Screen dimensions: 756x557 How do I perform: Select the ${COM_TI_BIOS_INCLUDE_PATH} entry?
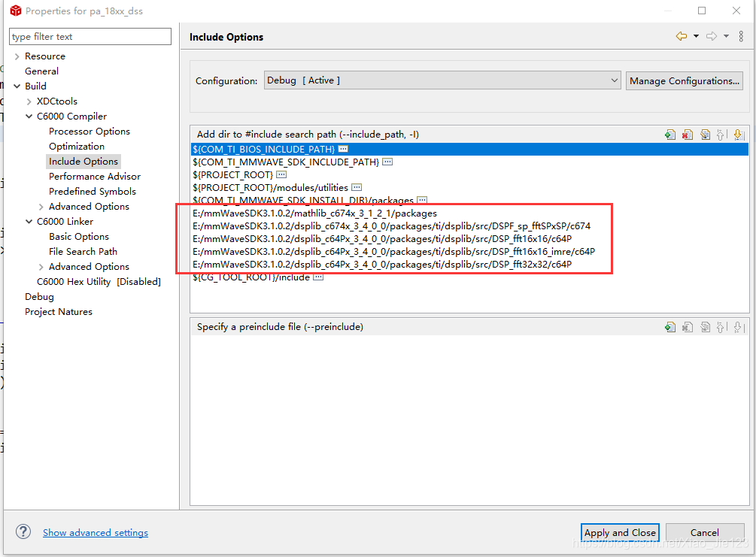tap(470, 149)
